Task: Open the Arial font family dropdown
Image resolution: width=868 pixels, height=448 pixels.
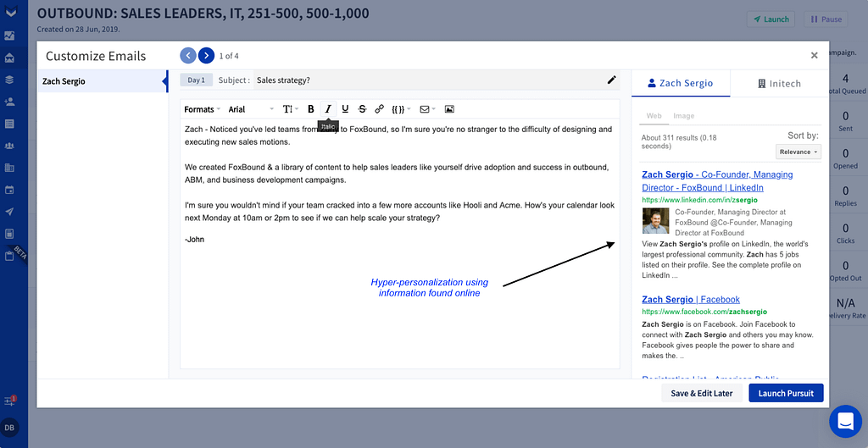Action: tap(251, 109)
